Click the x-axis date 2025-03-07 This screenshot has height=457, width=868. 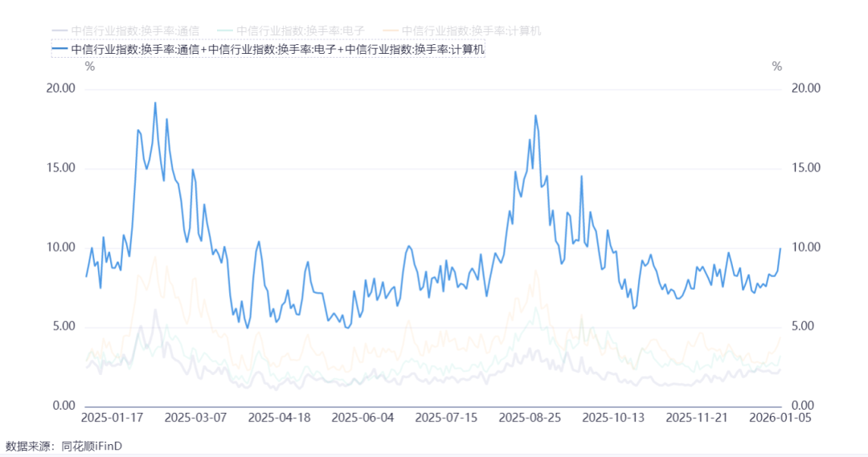point(195,417)
